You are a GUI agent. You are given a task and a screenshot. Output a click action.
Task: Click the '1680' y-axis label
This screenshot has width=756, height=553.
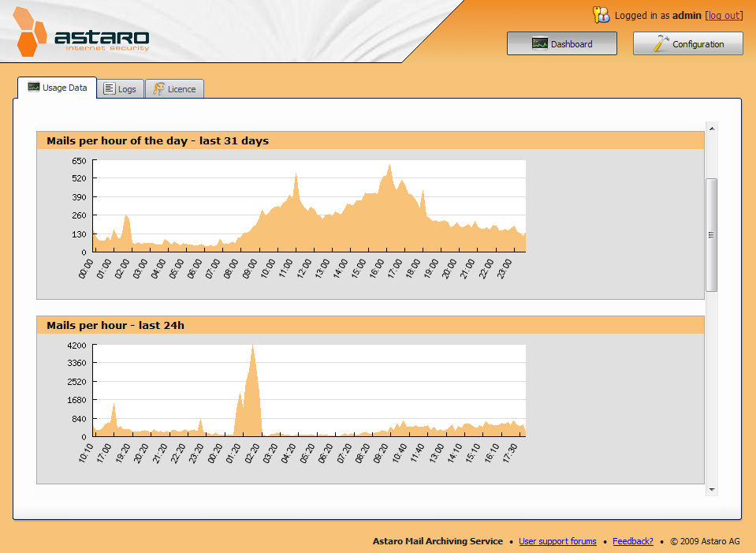tap(77, 400)
